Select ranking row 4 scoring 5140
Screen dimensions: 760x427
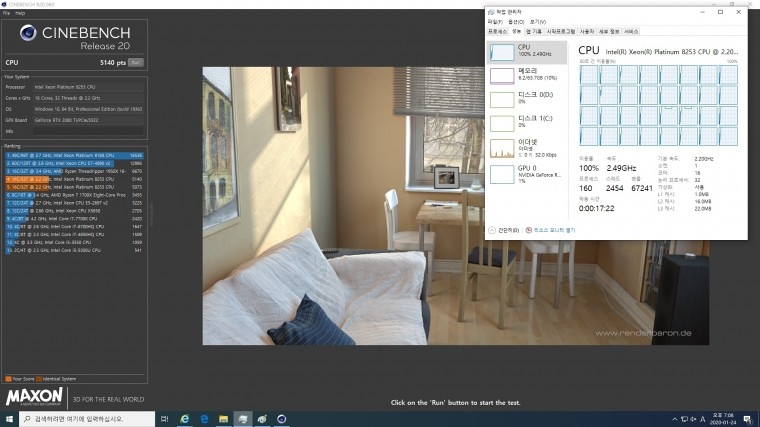(x=74, y=179)
